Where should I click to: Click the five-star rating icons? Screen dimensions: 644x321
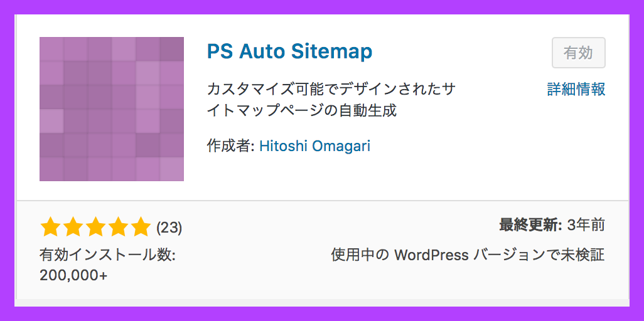(x=95, y=227)
